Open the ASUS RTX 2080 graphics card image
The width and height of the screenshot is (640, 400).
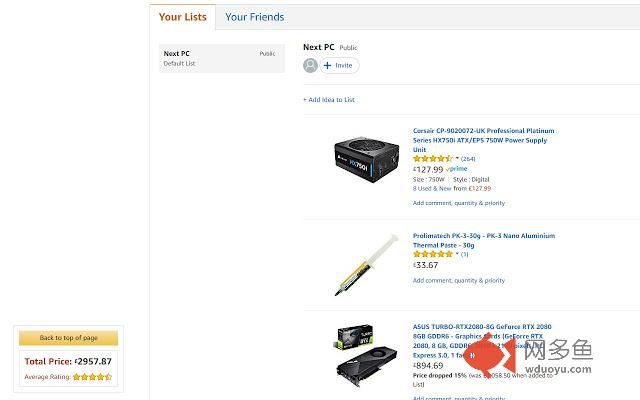point(367,356)
